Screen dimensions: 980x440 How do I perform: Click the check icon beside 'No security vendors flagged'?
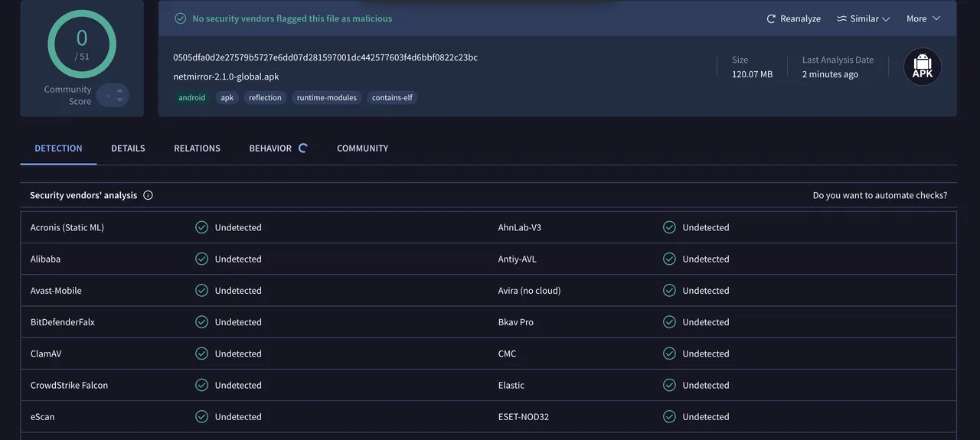click(x=181, y=18)
